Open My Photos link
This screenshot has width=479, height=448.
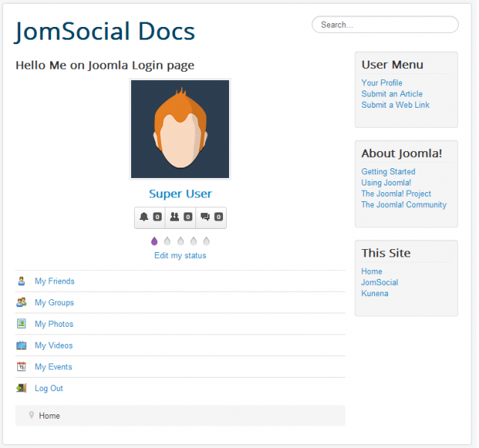(x=54, y=324)
